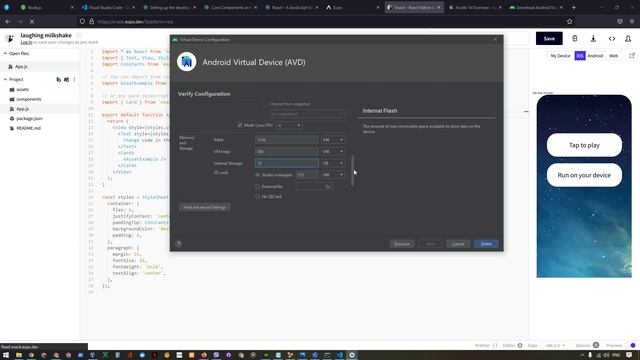The image size is (640, 360).
Task: Select the Studio-managed SD card option
Action: pyautogui.click(x=257, y=175)
